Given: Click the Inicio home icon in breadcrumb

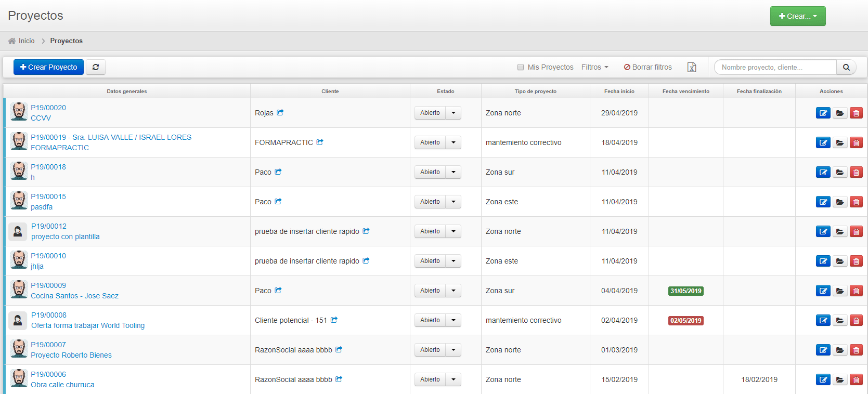Looking at the screenshot, I should (x=12, y=41).
